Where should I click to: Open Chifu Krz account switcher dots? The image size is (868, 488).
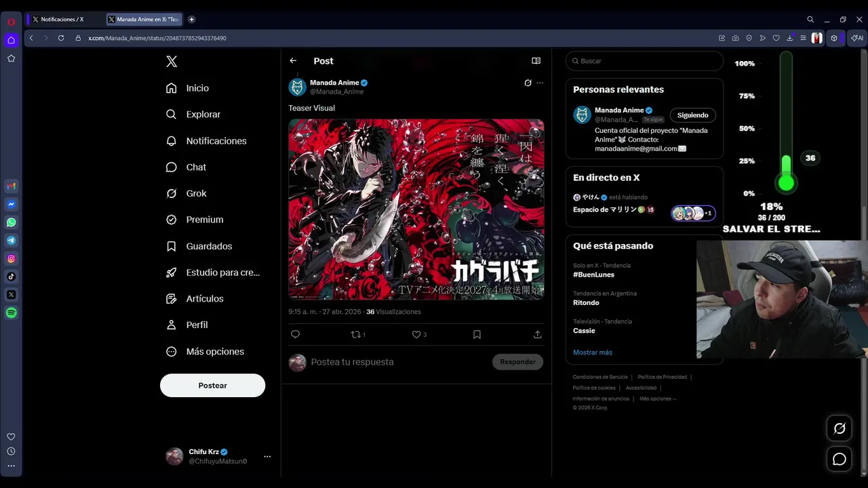267,457
